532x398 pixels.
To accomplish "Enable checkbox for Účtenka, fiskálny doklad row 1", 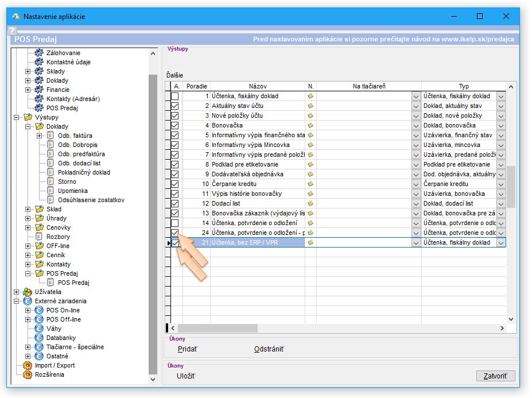I will [x=174, y=96].
